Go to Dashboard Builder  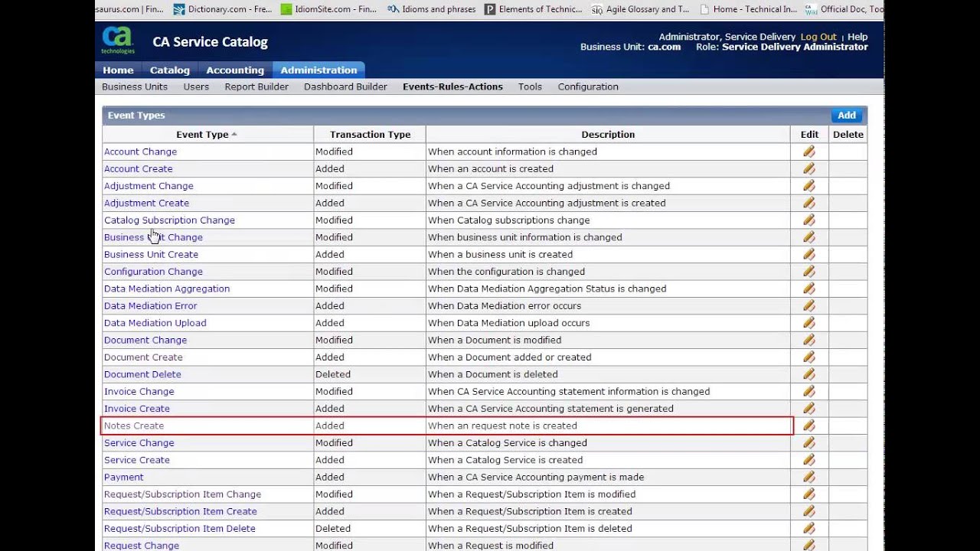pyautogui.click(x=345, y=86)
